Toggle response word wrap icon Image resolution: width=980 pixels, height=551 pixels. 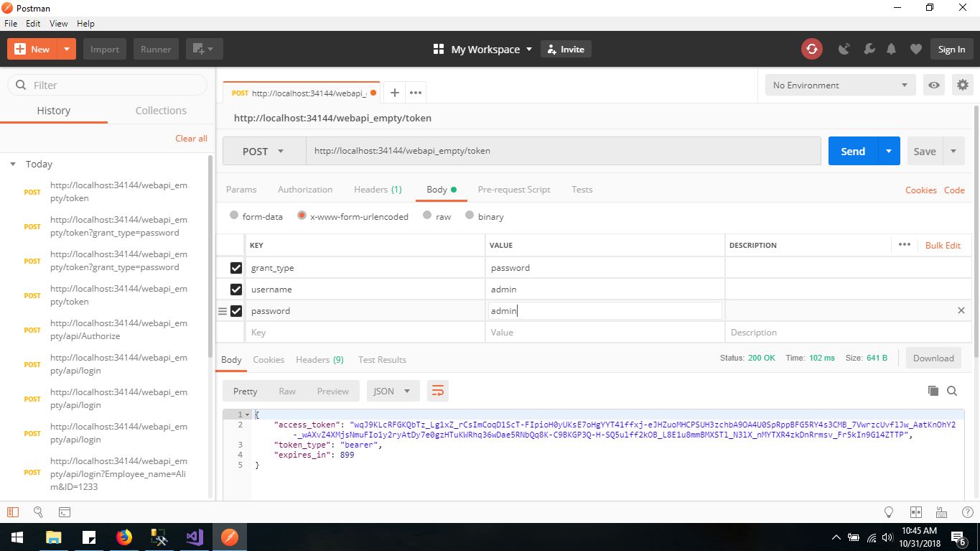point(437,391)
